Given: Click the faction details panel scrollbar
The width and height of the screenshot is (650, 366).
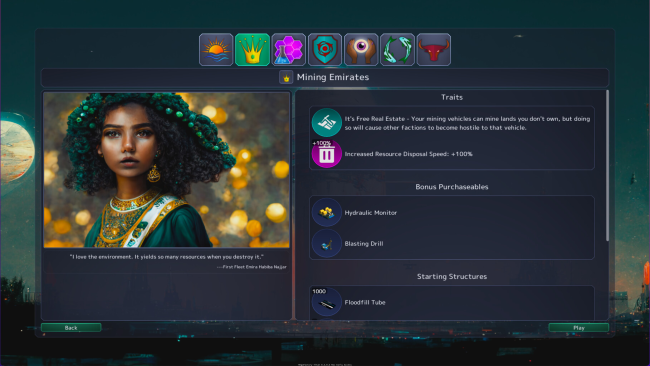Looking at the screenshot, I should point(608,166).
